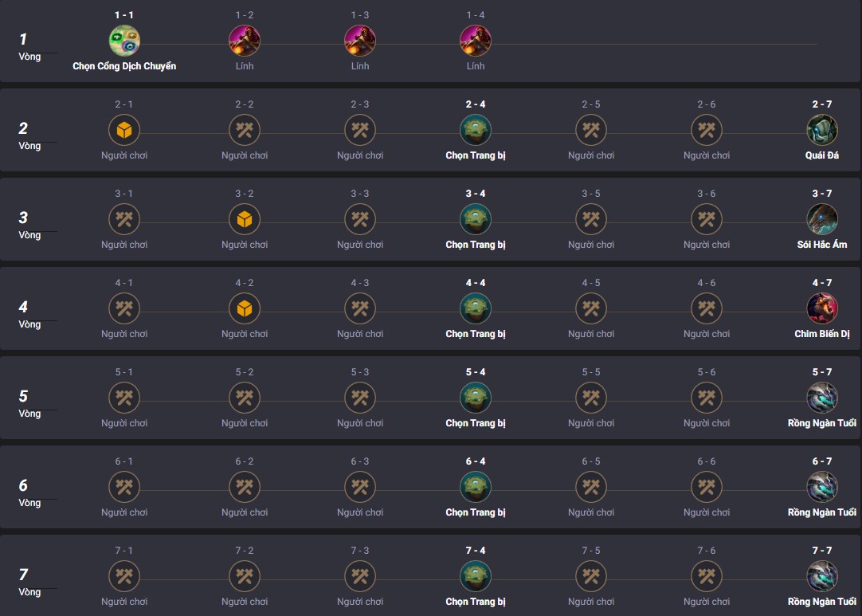The image size is (862, 616).
Task: Select the 7-7 stage marker label
Action: point(822,551)
